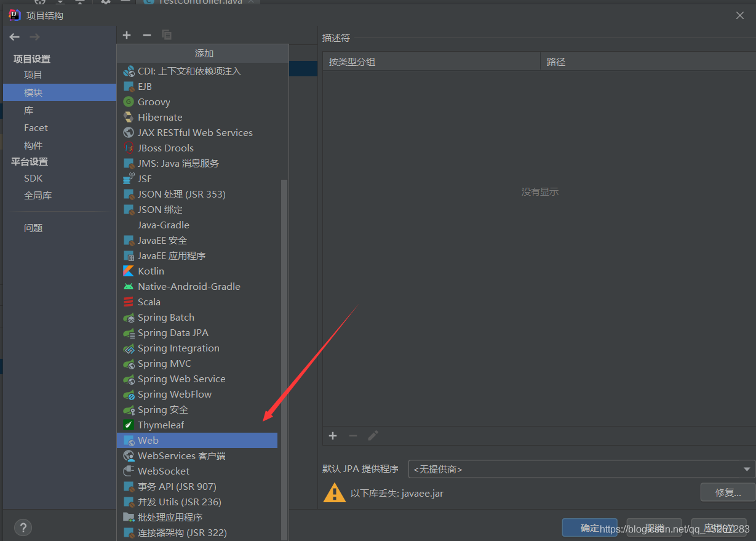Click the Hibernate icon
This screenshot has width=756, height=541.
click(x=129, y=118)
